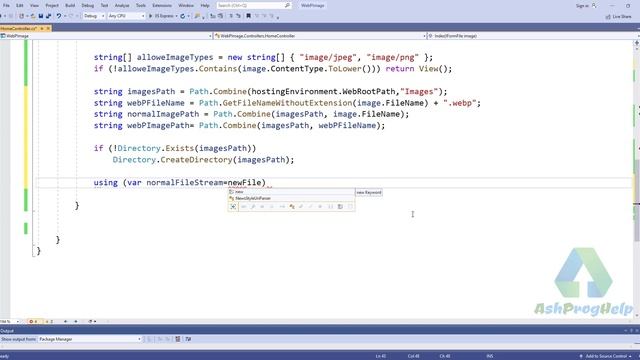Click 'webPFileName' variable declaration
640x360 pixels.
click(156, 103)
